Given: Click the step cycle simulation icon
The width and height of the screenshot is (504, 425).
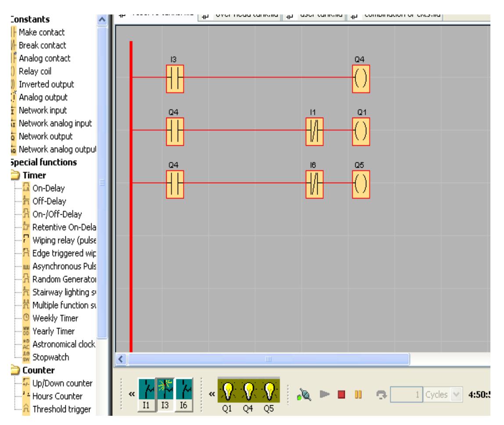Looking at the screenshot, I should 381,394.
